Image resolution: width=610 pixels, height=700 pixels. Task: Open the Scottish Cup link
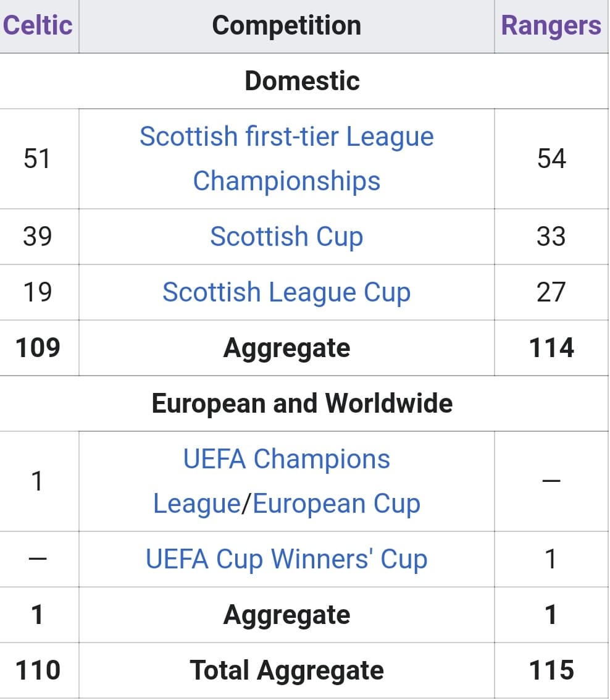pos(286,236)
